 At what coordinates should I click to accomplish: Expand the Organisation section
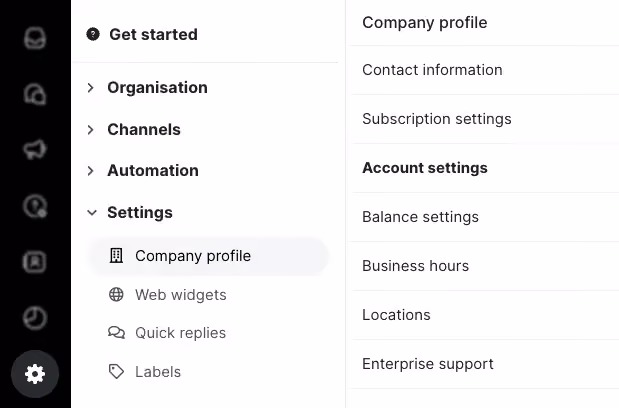(157, 88)
